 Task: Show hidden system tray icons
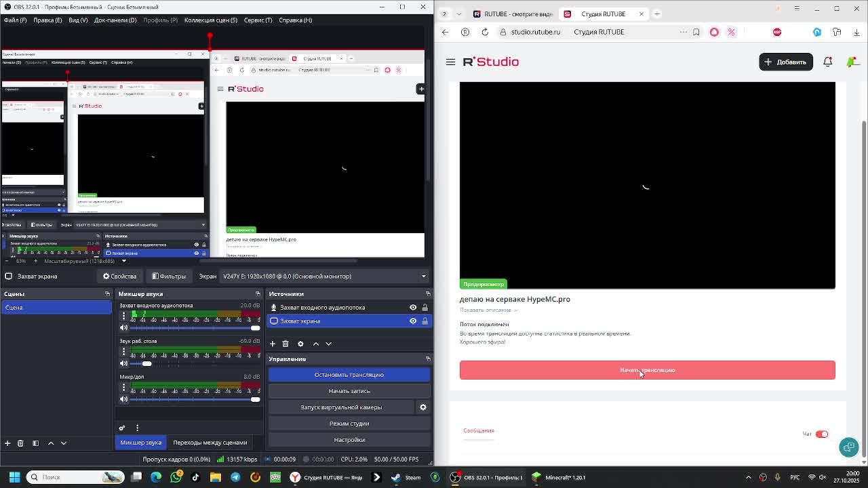click(x=749, y=477)
